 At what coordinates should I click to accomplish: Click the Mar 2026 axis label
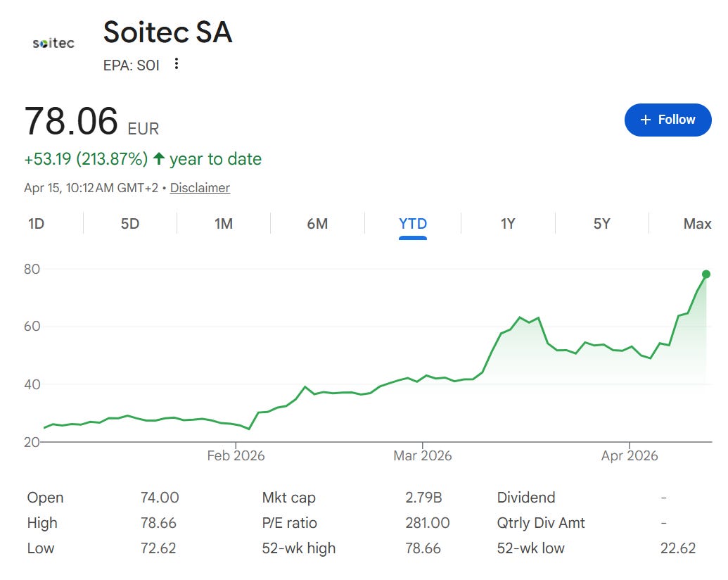coord(423,455)
